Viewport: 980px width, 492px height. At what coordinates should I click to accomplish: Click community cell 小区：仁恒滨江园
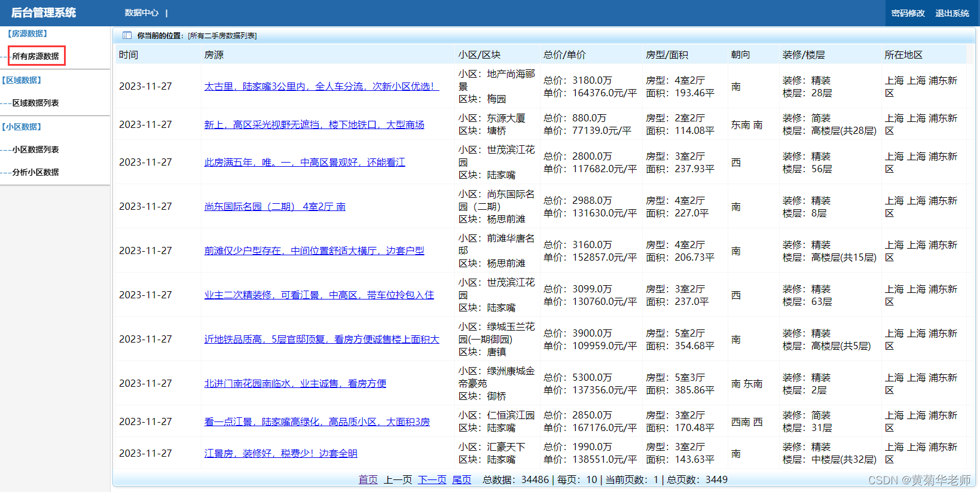(497, 415)
